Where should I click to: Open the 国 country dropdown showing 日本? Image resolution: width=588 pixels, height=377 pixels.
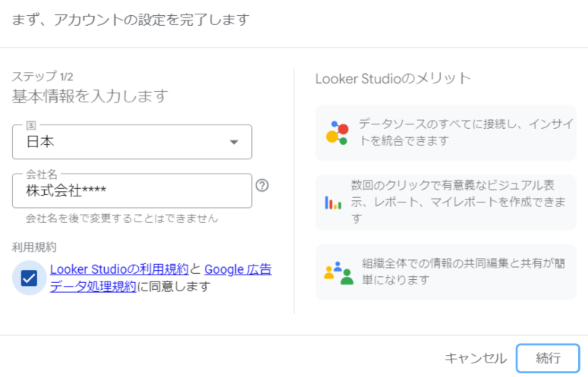[132, 142]
